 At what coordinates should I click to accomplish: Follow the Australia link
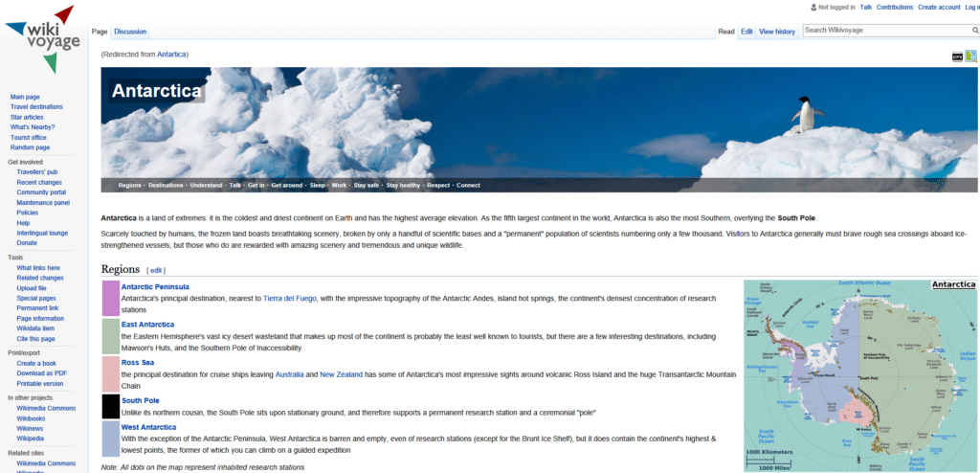click(289, 374)
